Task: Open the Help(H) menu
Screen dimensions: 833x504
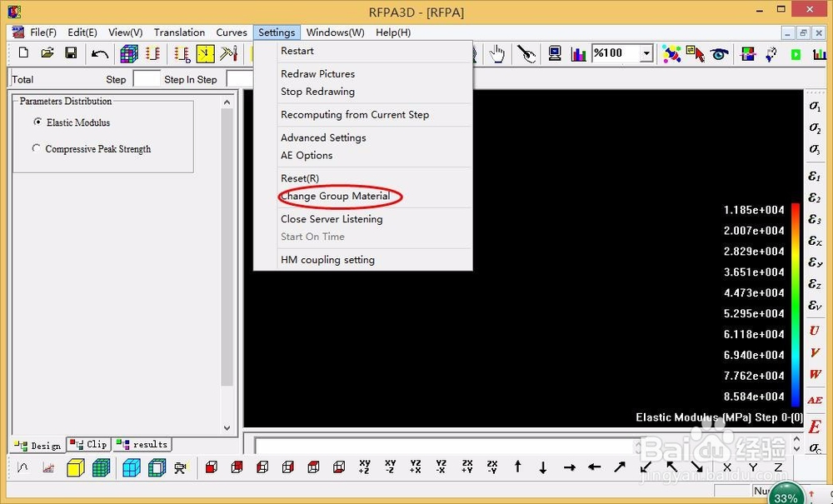Action: pyautogui.click(x=393, y=32)
